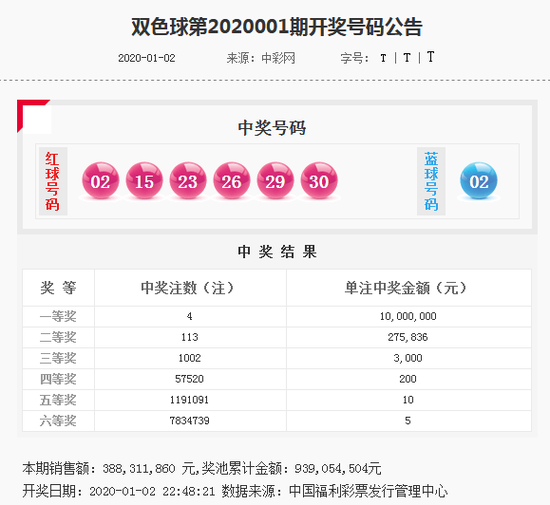Select the small T font size
The image size is (550, 505).
tap(383, 58)
